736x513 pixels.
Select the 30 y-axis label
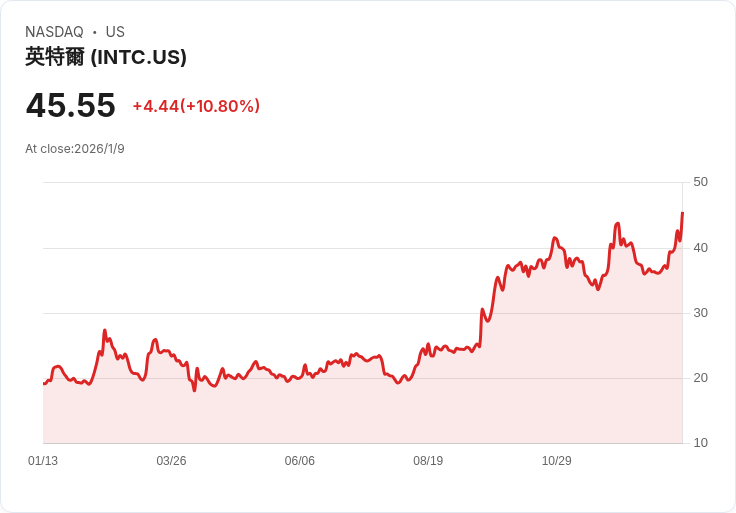coord(700,312)
